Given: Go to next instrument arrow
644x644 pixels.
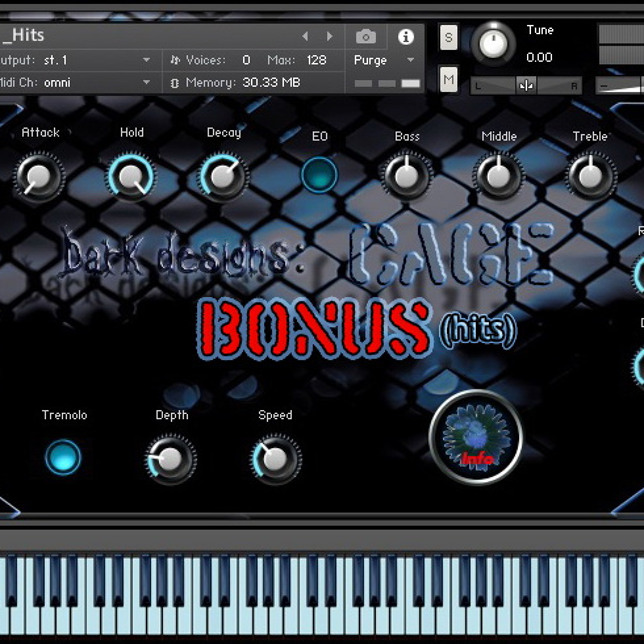Looking at the screenshot, I should click(x=330, y=36).
